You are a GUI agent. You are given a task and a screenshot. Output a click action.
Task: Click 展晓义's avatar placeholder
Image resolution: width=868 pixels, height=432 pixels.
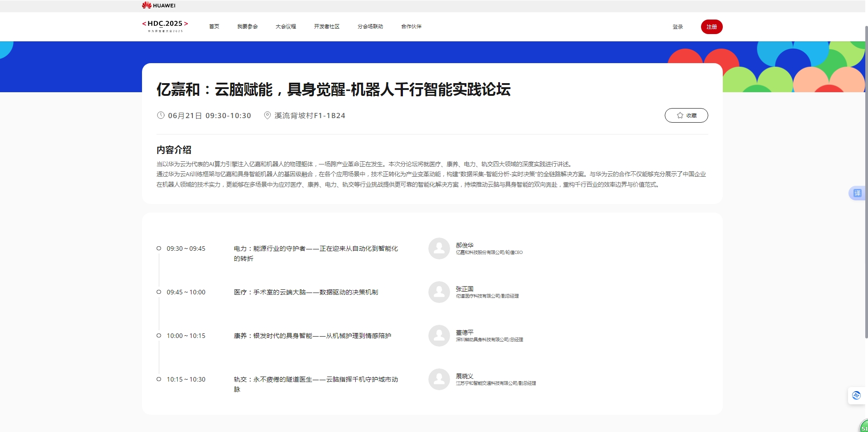[439, 379]
